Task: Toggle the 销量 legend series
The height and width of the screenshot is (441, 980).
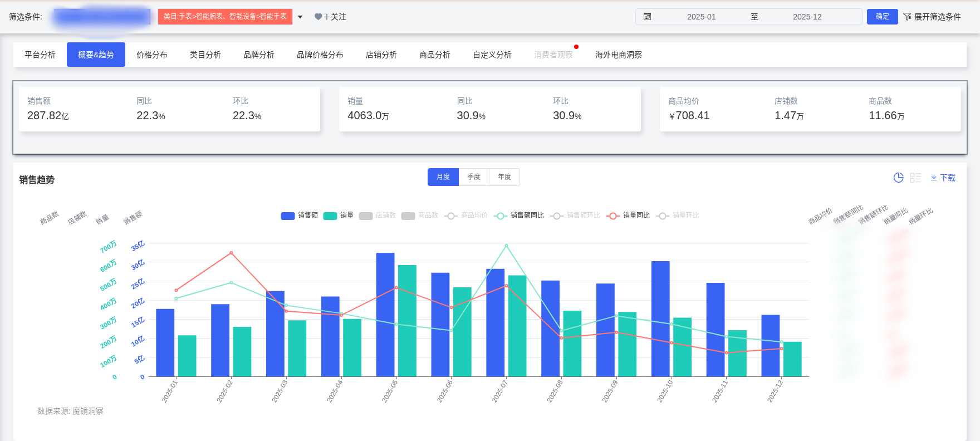Action: pos(339,215)
